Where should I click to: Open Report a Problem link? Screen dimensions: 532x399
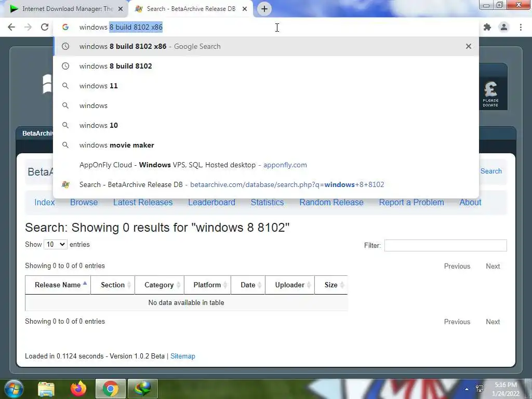(x=411, y=202)
